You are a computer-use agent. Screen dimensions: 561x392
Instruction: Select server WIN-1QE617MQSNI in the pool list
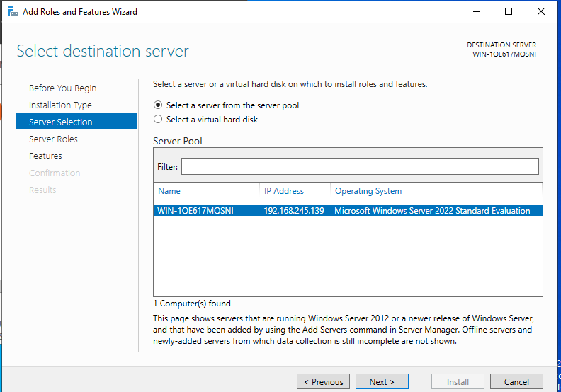[x=348, y=210]
